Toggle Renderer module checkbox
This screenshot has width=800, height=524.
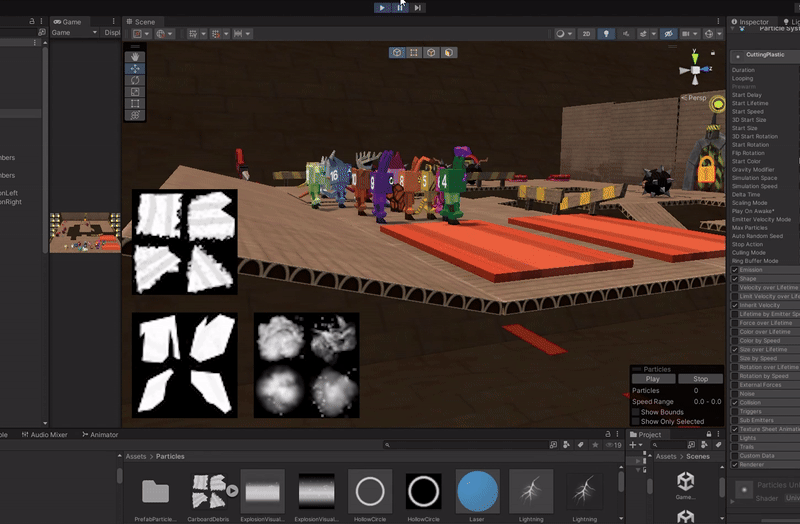(735, 465)
